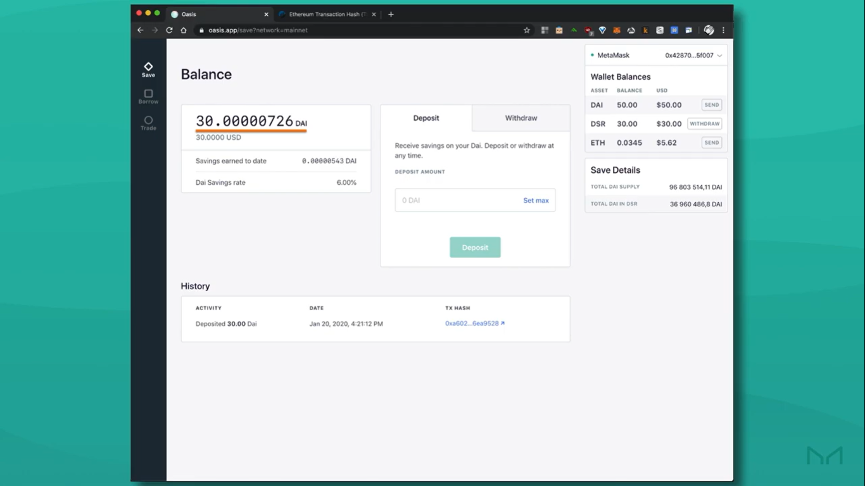
Task: Open the browser profile avatar
Action: pos(709,30)
